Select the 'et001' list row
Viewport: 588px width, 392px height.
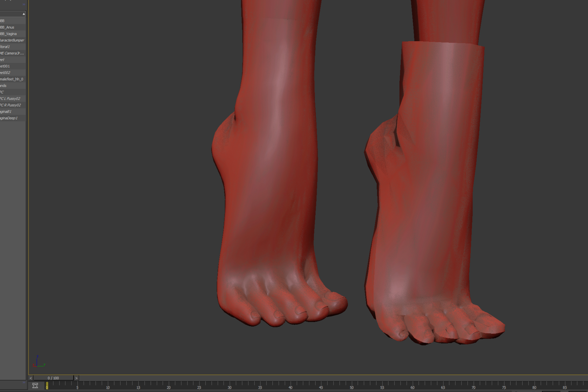[13, 66]
